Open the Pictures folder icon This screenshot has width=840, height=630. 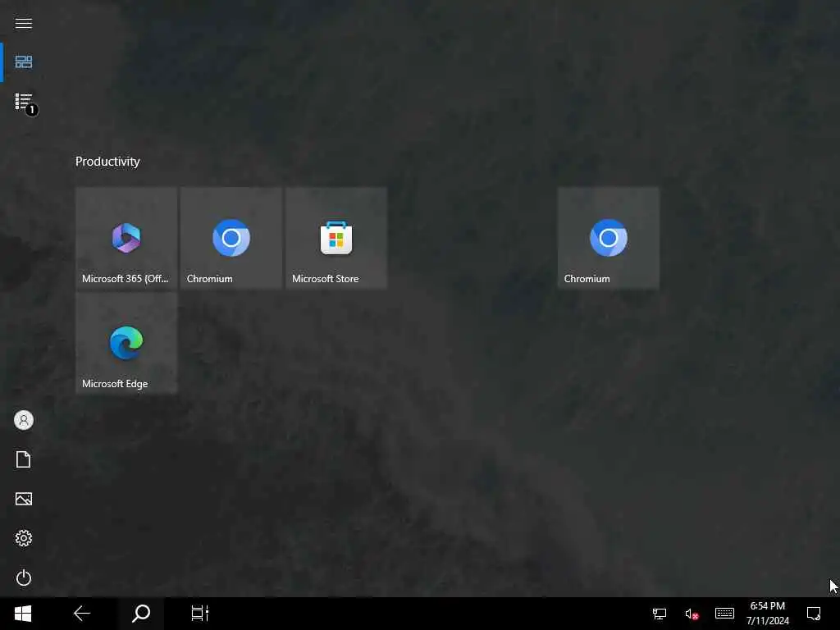tap(24, 499)
